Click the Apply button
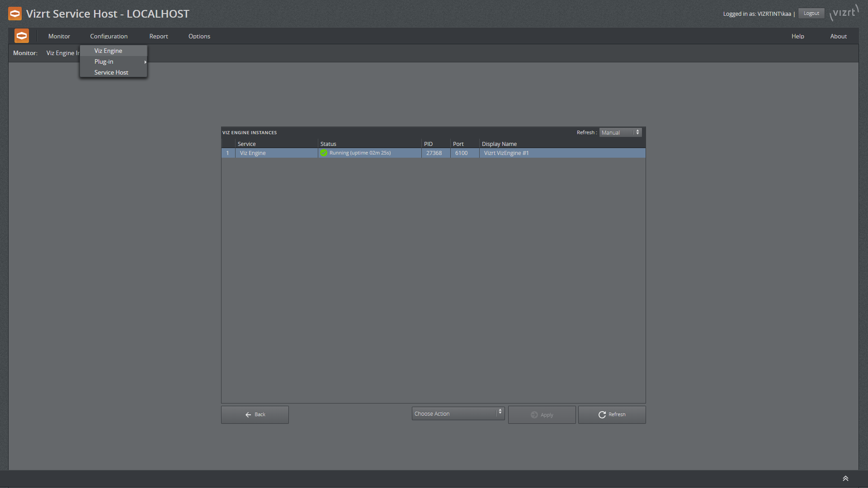868x488 pixels. pyautogui.click(x=541, y=414)
